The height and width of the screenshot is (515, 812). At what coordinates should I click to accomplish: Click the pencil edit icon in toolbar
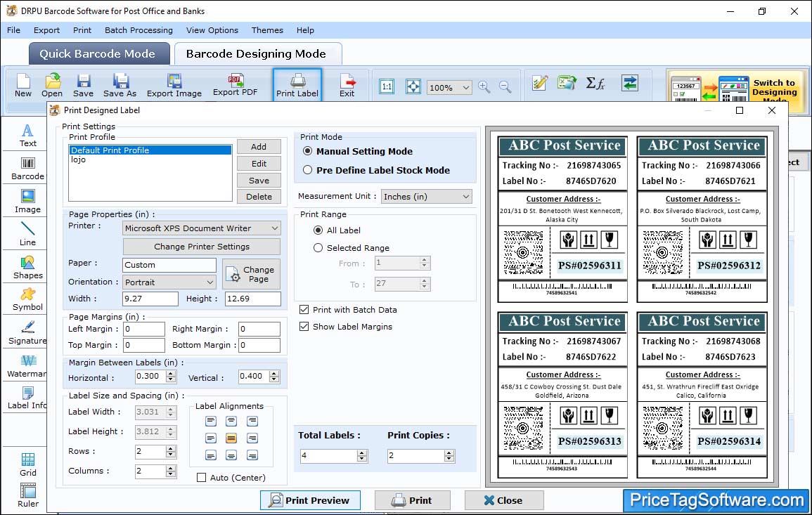tap(540, 83)
